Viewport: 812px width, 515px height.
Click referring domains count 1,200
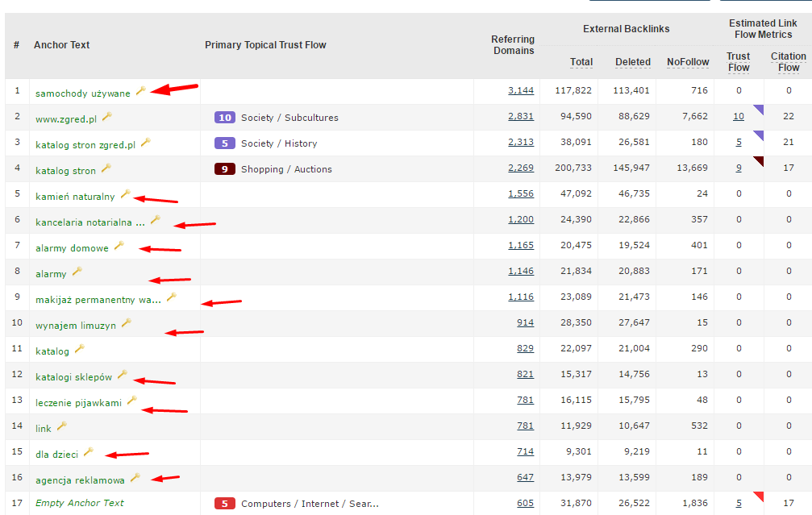pyautogui.click(x=520, y=219)
